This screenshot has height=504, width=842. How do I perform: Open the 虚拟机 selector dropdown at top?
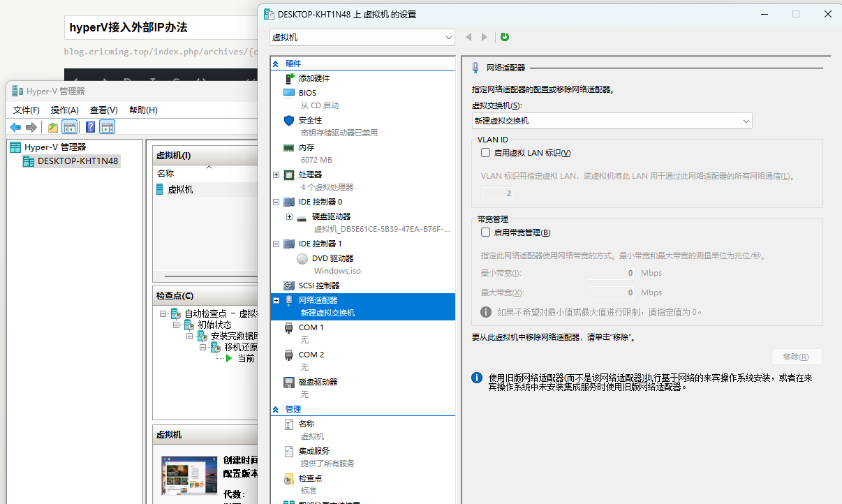tap(362, 37)
